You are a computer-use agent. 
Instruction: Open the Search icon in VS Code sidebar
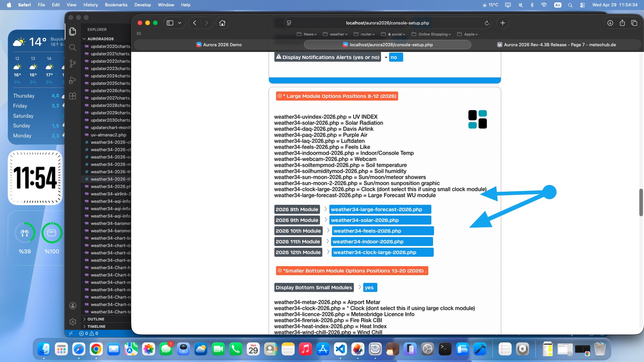[72, 48]
